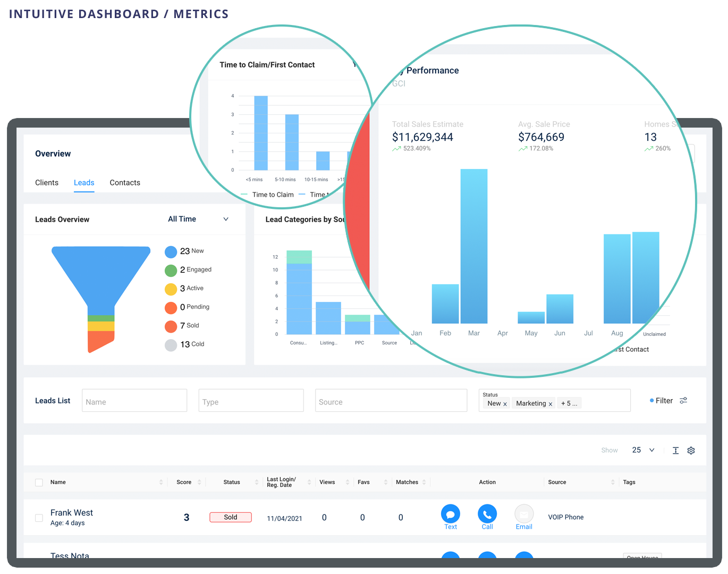The width and height of the screenshot is (728, 574).
Task: Sort by Last Login/Reg. Date arrows
Action: (x=309, y=482)
